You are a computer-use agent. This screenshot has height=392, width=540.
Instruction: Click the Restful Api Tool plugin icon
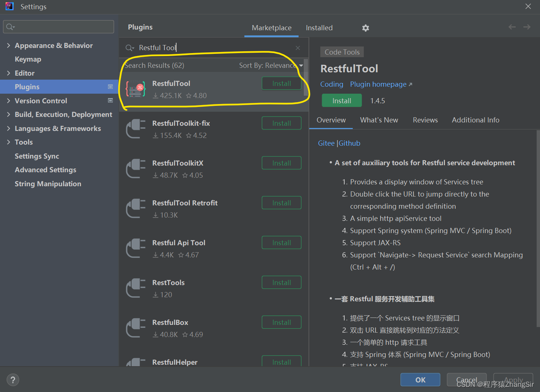click(135, 248)
